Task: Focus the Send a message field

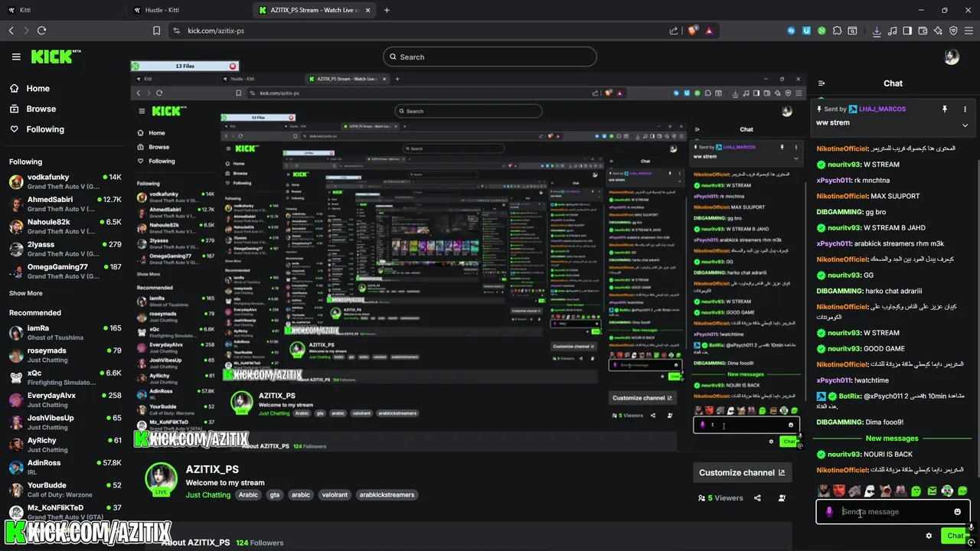Action: click(x=893, y=512)
